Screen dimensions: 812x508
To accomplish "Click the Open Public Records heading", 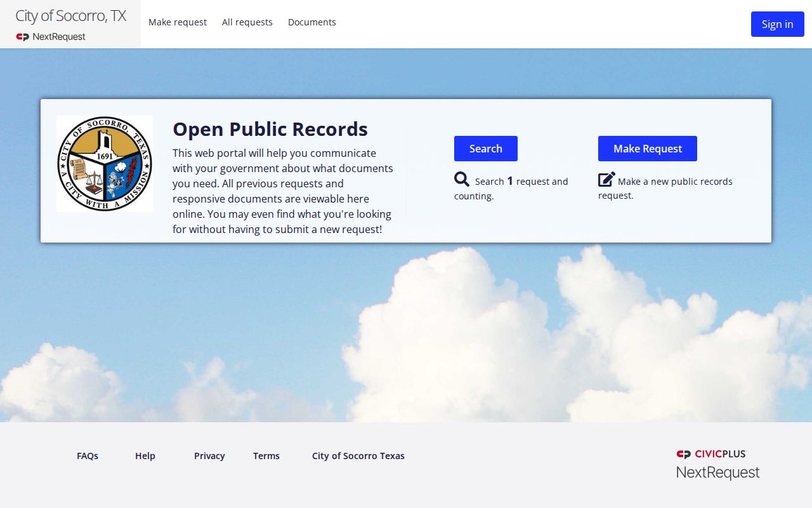I will pos(270,129).
